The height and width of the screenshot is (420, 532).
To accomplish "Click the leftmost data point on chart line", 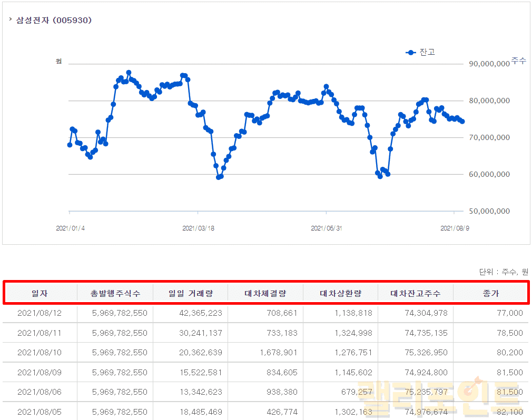I will (x=70, y=145).
